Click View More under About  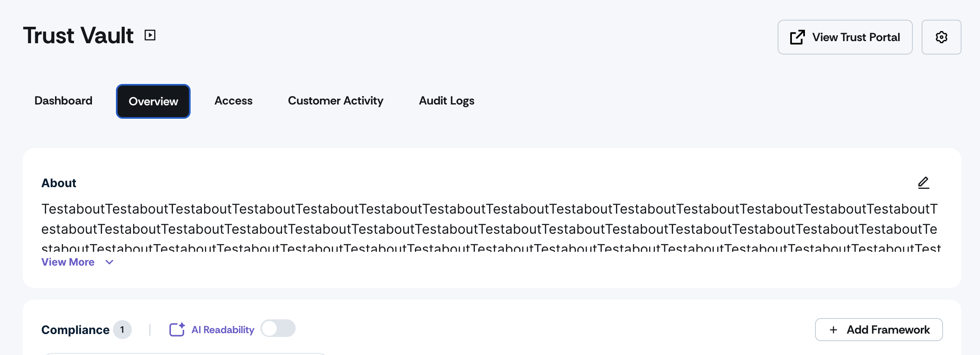(x=68, y=262)
